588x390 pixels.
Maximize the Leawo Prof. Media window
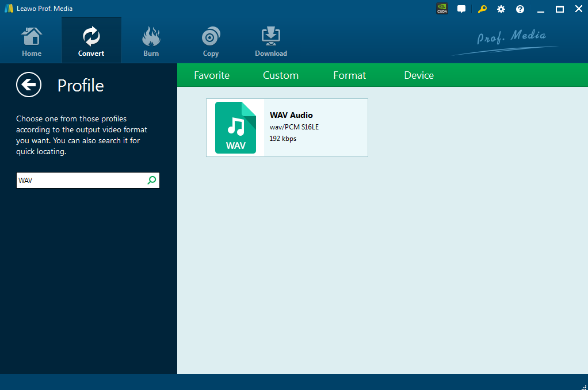[559, 9]
